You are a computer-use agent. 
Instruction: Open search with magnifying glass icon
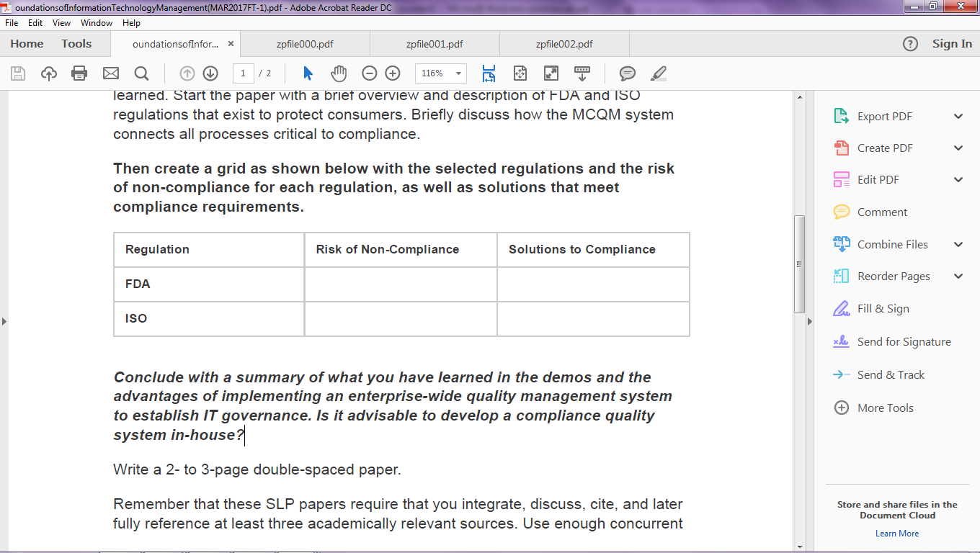141,73
